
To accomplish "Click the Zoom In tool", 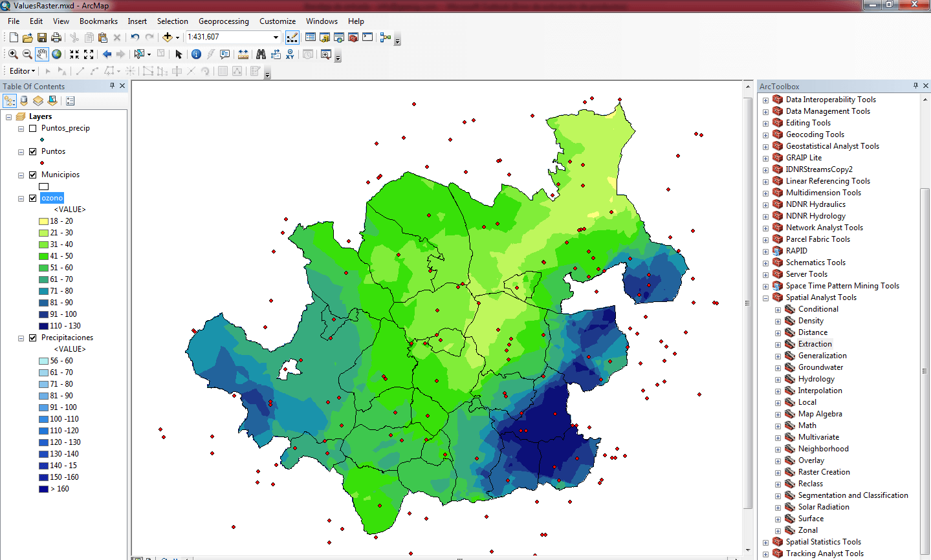I will pos(13,54).
